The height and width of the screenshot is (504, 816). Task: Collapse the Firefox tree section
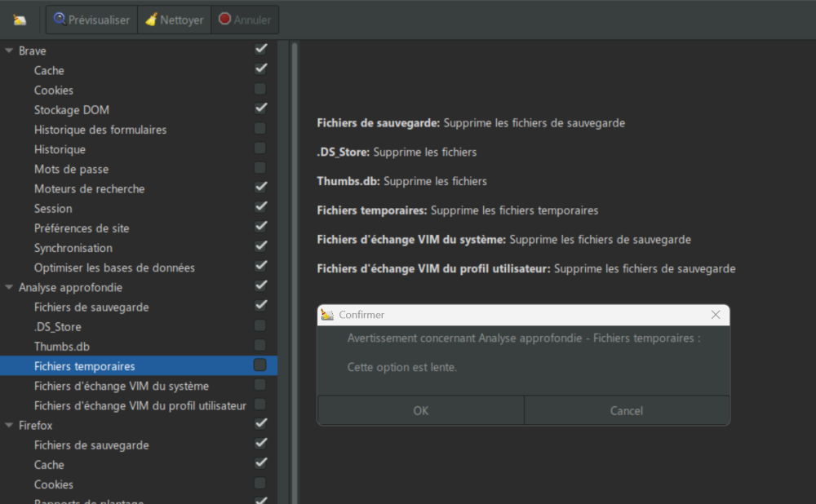pyautogui.click(x=9, y=425)
